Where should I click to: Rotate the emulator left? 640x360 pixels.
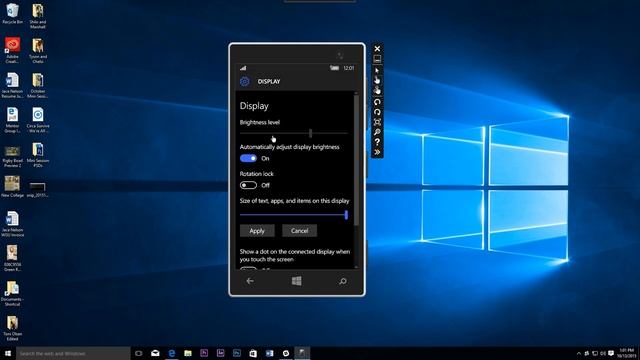pyautogui.click(x=377, y=102)
